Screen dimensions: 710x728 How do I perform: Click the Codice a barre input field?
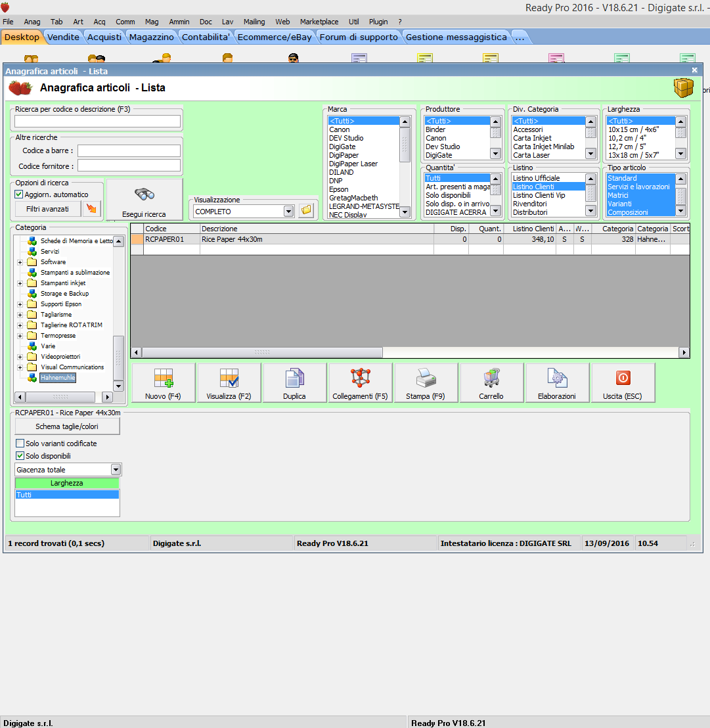click(129, 150)
